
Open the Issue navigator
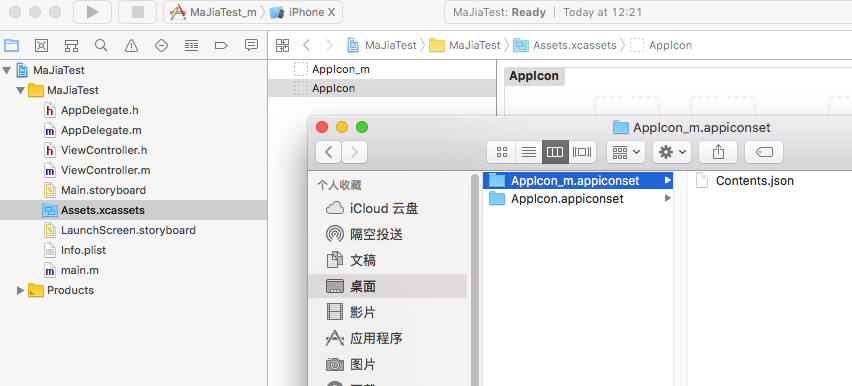point(131,45)
